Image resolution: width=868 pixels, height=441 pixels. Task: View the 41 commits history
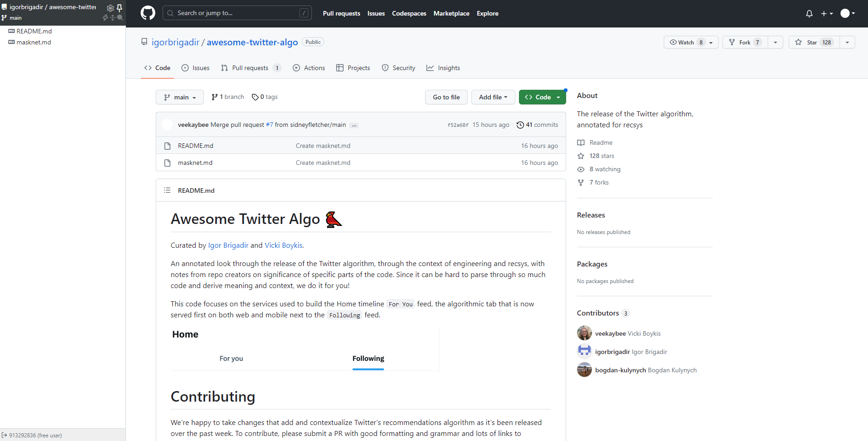pyautogui.click(x=537, y=125)
